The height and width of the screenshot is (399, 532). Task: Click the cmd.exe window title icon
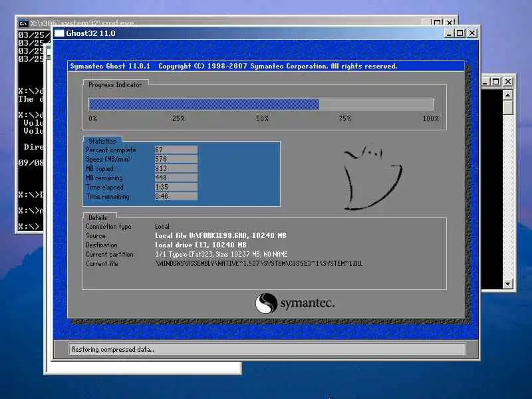click(23, 23)
